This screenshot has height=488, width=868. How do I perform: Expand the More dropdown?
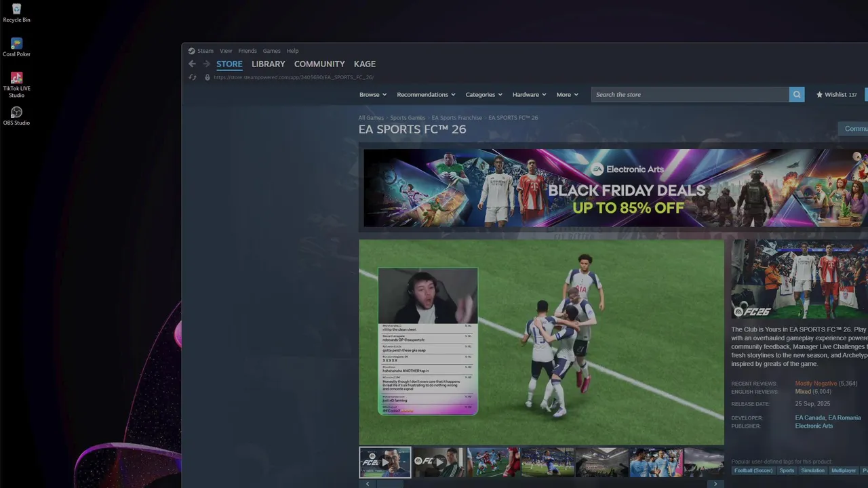click(568, 95)
